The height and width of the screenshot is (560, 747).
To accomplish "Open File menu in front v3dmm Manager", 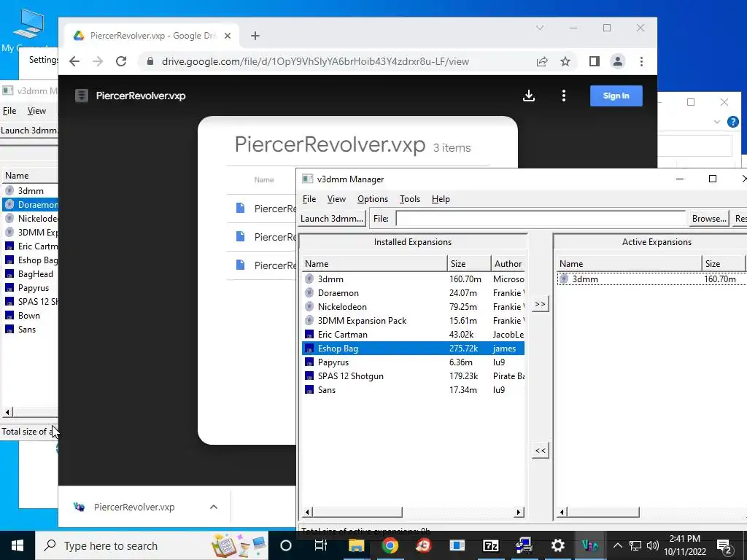I will 309,199.
